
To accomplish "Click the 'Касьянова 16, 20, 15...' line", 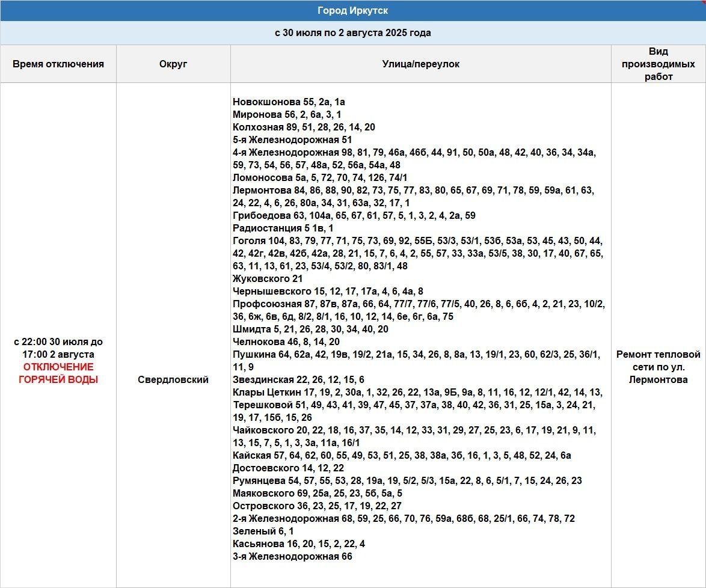I will [x=299, y=543].
